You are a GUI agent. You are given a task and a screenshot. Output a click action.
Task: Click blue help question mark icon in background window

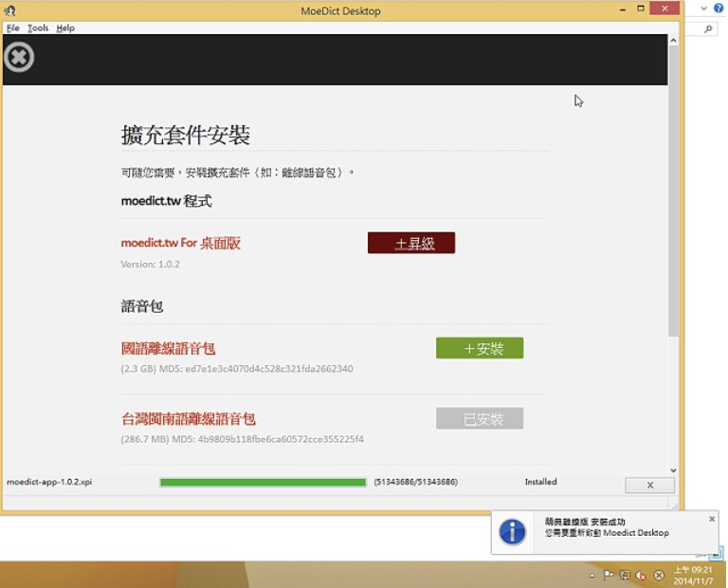pos(719,8)
